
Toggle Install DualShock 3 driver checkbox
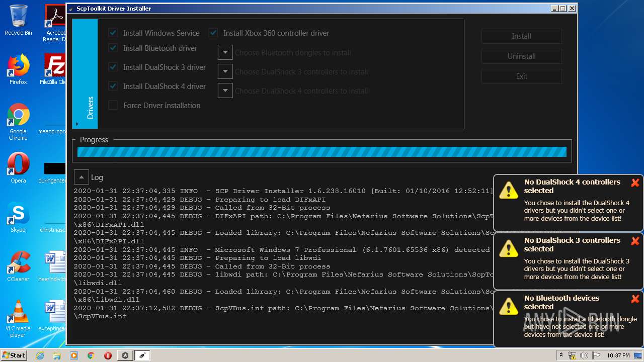click(113, 67)
